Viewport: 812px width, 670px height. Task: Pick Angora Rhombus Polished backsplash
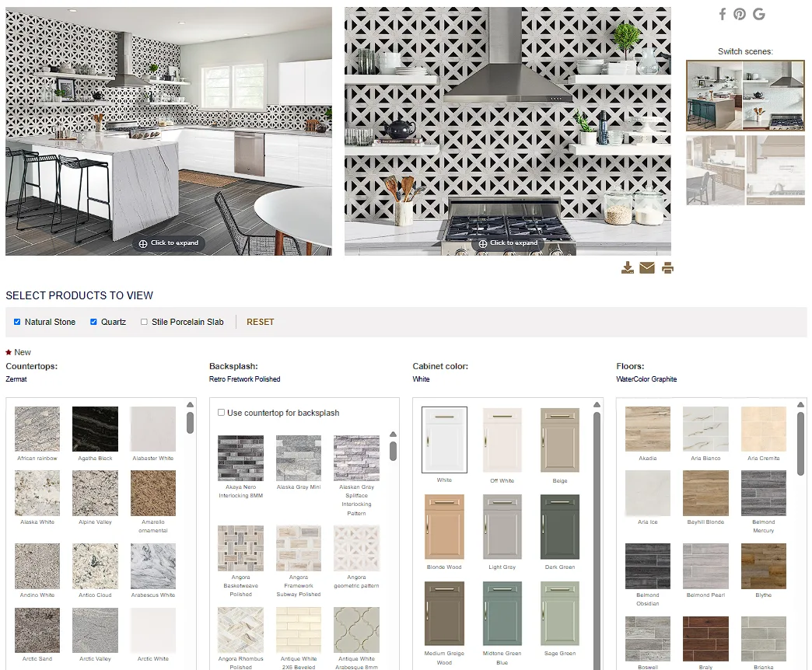point(241,630)
